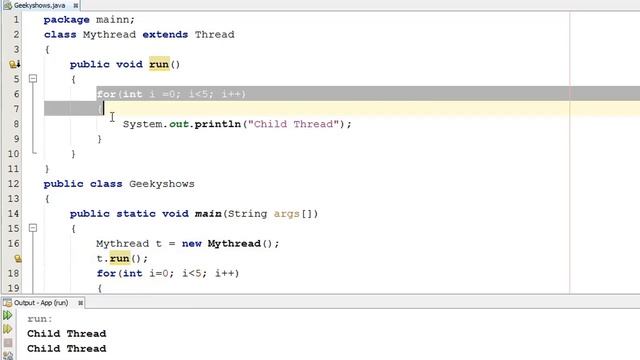
Task: Click the second 'Child Thread' output line
Action: (x=67, y=349)
